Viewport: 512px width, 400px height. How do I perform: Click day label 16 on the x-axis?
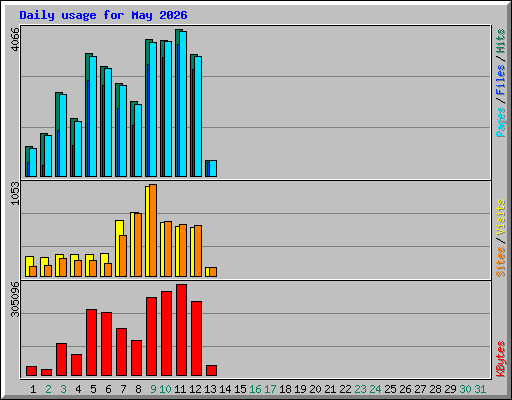pyautogui.click(x=255, y=389)
